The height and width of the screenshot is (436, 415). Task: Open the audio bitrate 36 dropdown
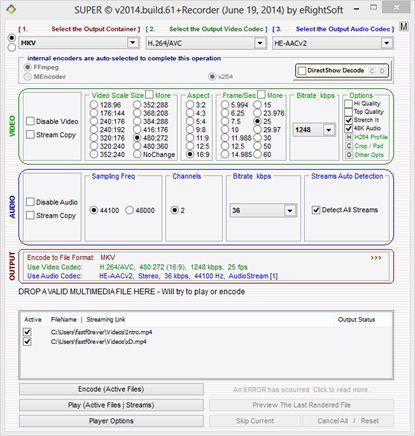[290, 211]
